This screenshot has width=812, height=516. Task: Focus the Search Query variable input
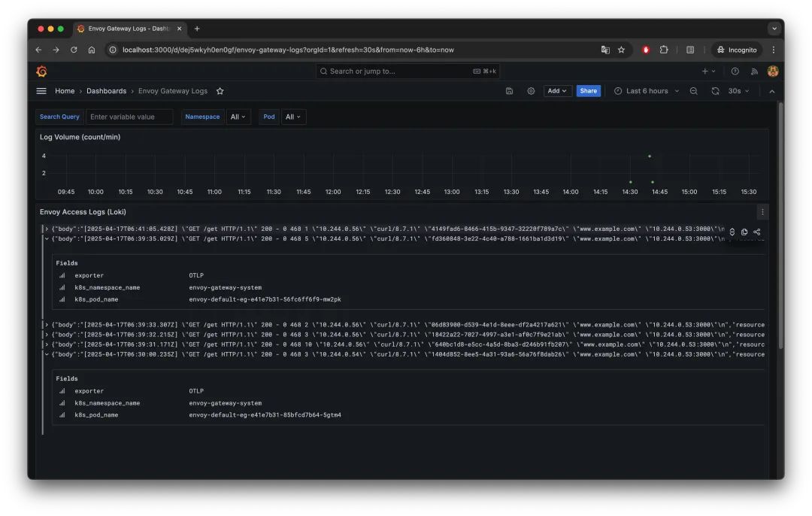(129, 117)
